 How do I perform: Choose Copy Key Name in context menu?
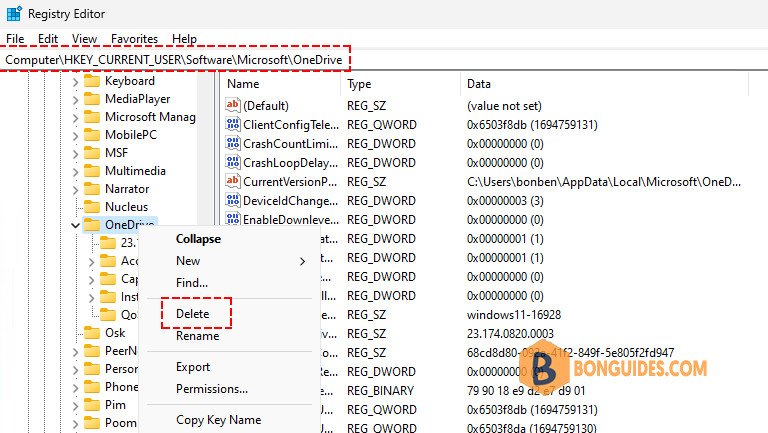218,420
